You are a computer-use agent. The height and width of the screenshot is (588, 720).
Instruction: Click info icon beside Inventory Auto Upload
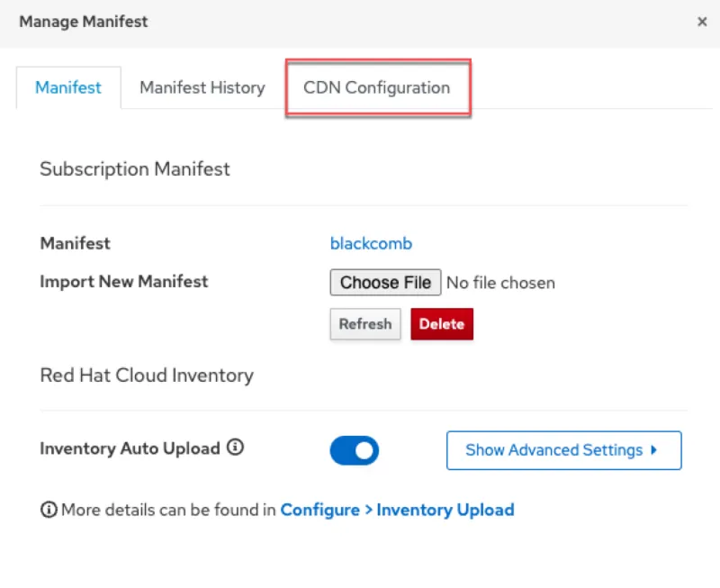(x=236, y=447)
